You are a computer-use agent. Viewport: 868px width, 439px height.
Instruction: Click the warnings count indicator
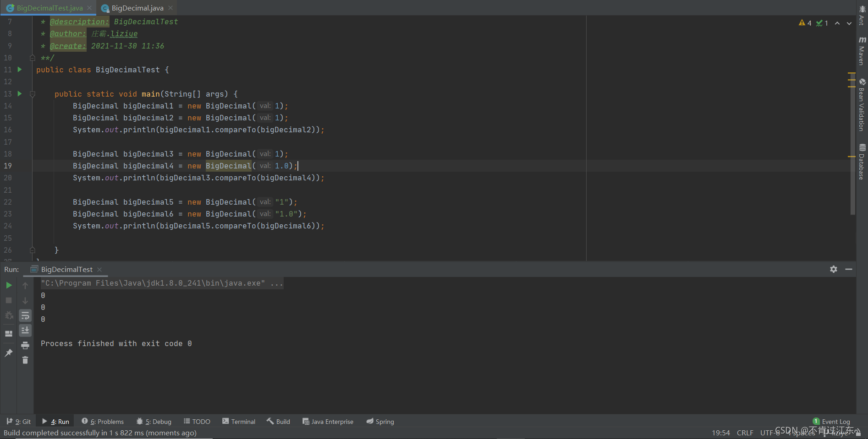[x=805, y=23]
